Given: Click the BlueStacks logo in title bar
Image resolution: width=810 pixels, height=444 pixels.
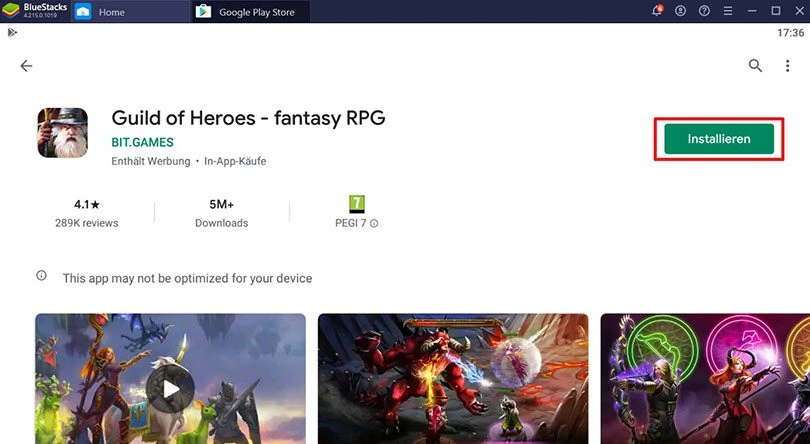Looking at the screenshot, I should [x=10, y=10].
